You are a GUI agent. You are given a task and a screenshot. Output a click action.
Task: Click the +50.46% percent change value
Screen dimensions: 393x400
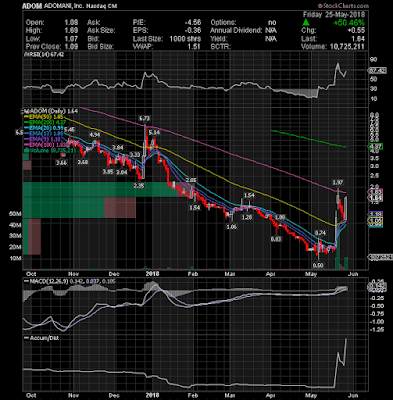point(350,23)
